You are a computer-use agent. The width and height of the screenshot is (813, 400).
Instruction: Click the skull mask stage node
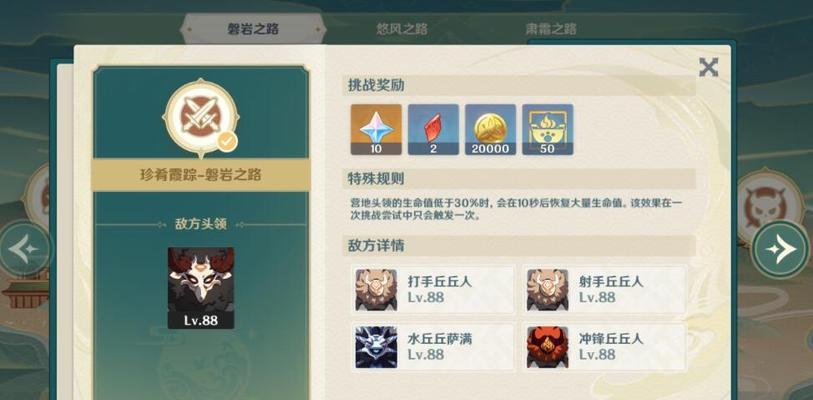pos(767,203)
